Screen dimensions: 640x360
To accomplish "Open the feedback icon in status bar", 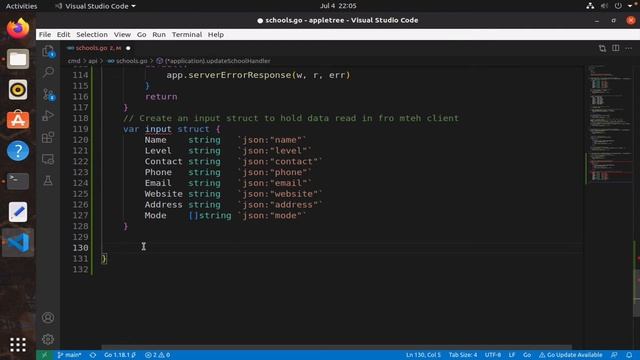I will pyautogui.click(x=614, y=355).
